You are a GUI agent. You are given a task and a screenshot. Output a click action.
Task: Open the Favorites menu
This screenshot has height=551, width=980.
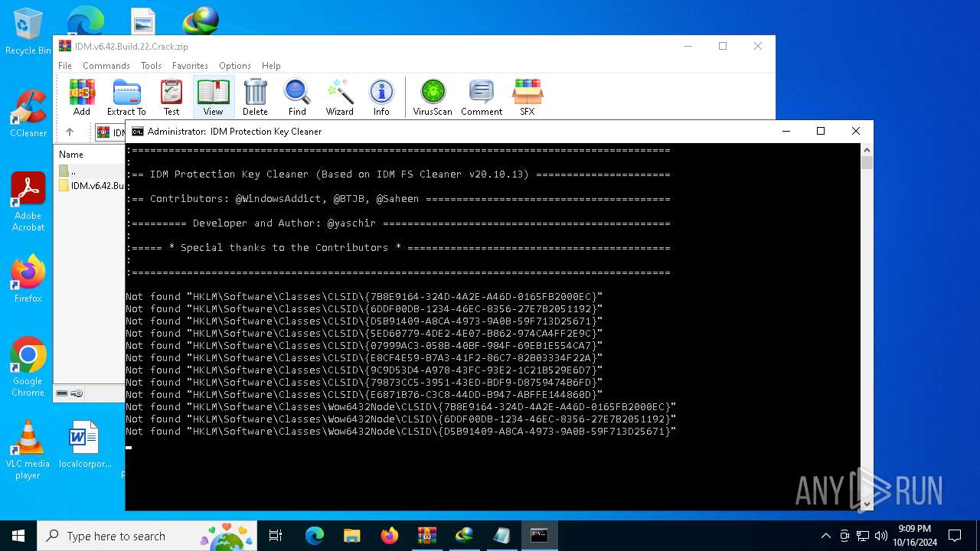point(190,66)
